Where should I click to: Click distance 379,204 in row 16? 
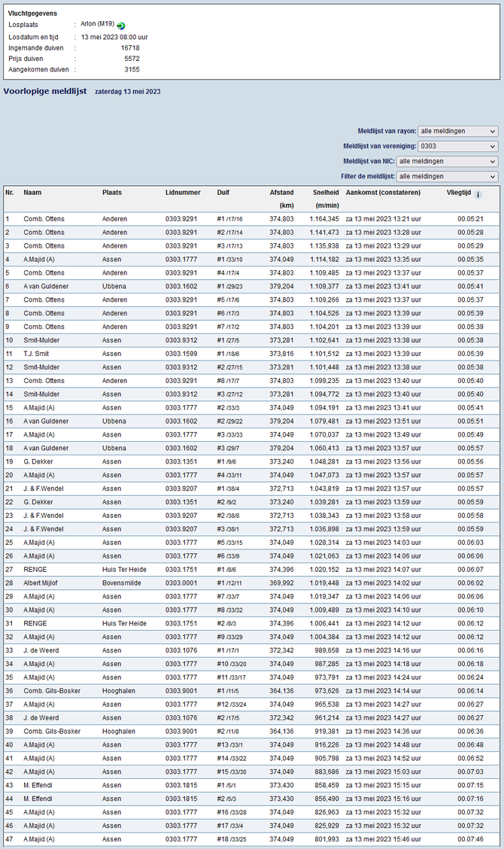point(281,421)
